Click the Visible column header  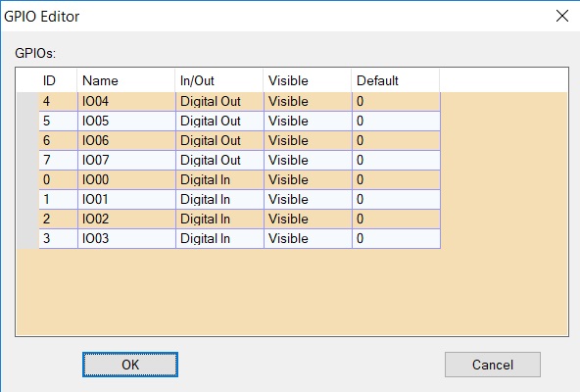click(x=308, y=80)
